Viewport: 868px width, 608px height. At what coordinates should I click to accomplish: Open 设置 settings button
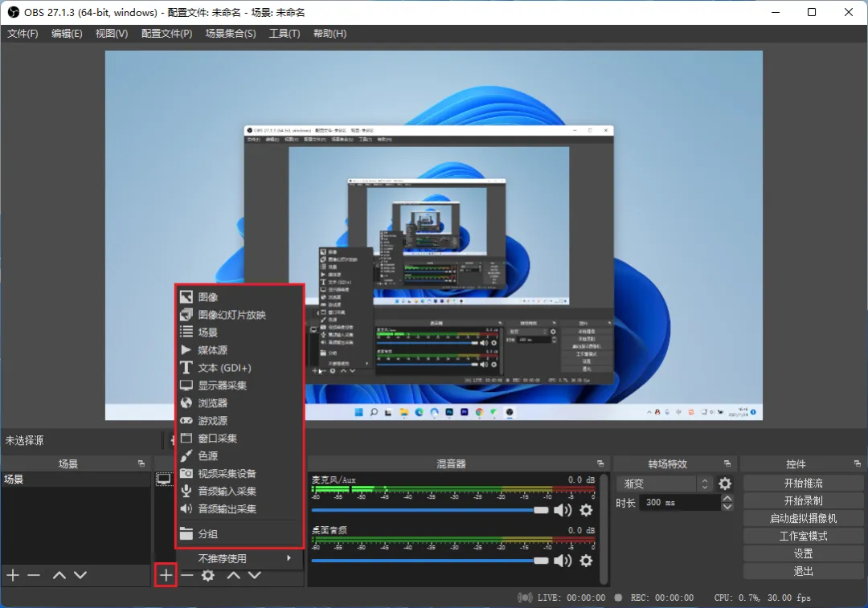pos(803,553)
